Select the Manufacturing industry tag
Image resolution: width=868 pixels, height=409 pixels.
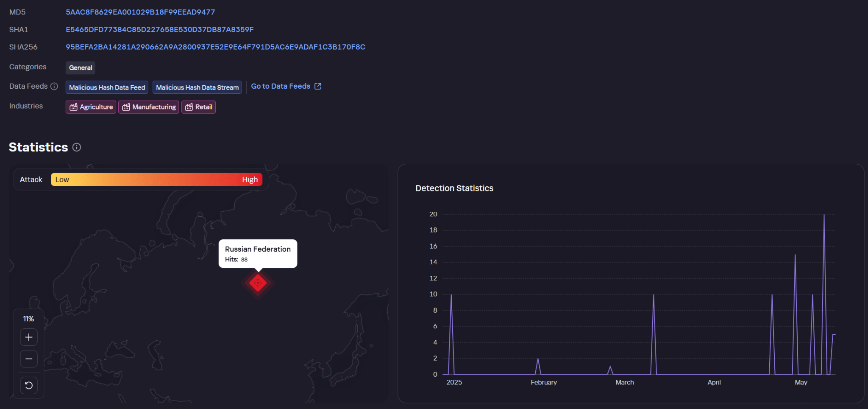(149, 107)
